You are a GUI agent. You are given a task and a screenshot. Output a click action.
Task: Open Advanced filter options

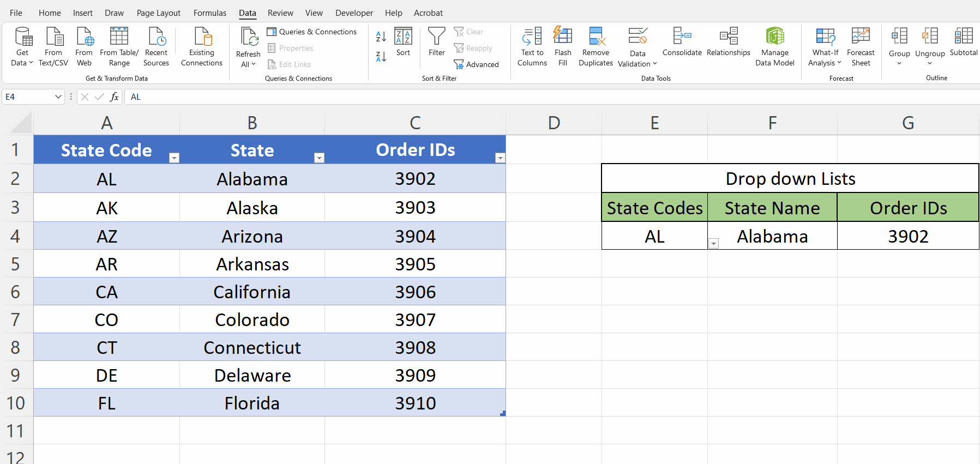(x=477, y=64)
